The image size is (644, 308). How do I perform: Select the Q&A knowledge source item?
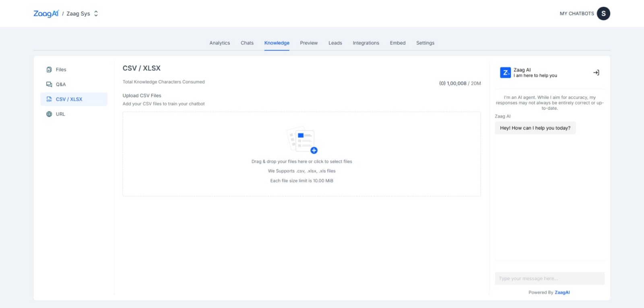61,85
